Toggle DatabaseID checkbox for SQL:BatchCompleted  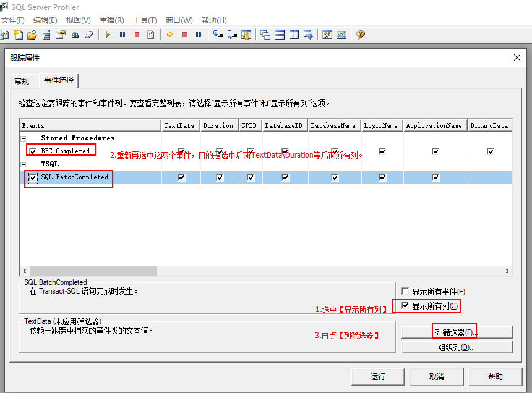(x=285, y=177)
